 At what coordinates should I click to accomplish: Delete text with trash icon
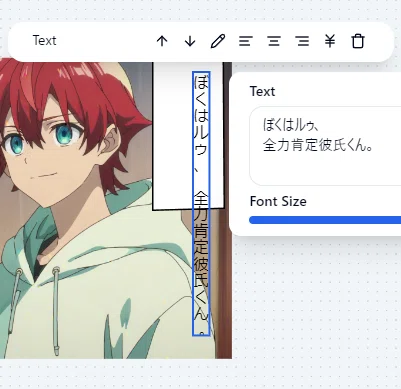point(358,41)
